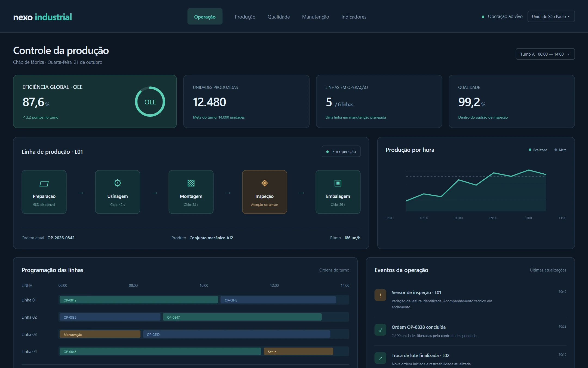The height and width of the screenshot is (368, 588).
Task: Open the Unidade São Paulo dropdown
Action: pyautogui.click(x=551, y=16)
